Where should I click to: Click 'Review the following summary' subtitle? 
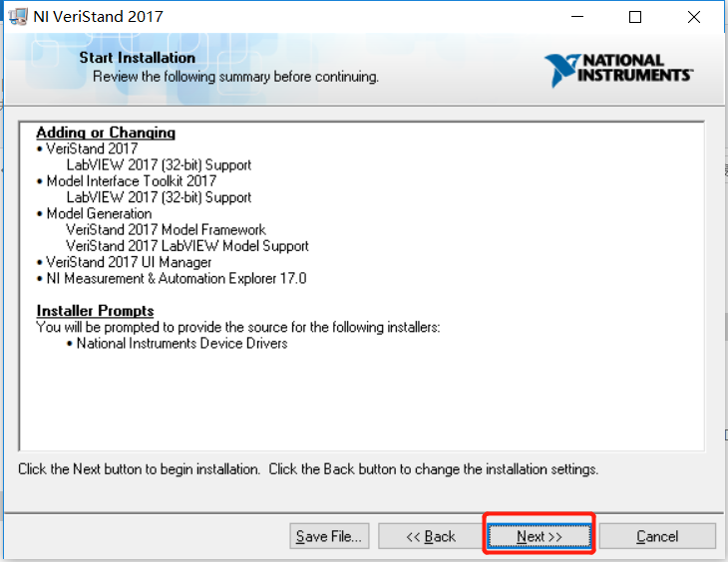tap(236, 76)
